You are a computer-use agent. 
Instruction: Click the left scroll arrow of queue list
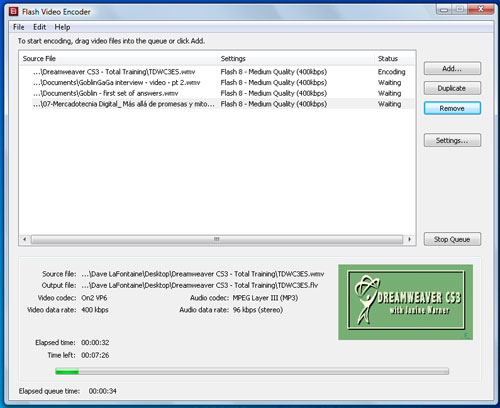[24, 239]
